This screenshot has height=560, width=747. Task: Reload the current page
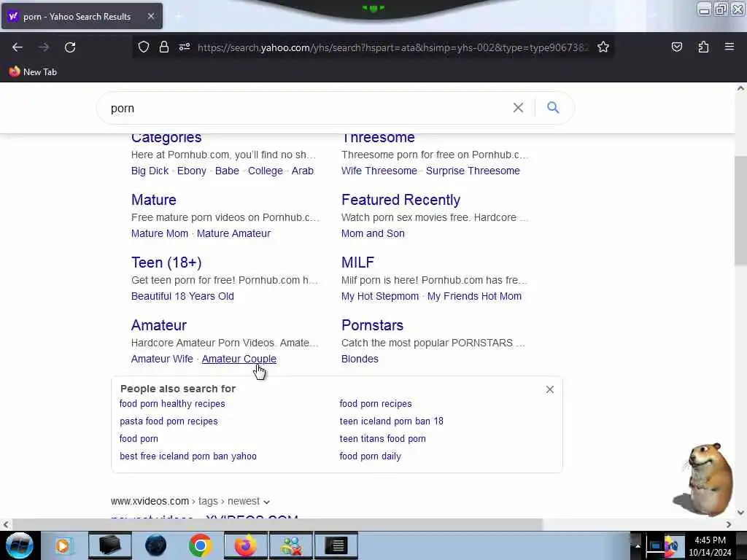point(70,47)
